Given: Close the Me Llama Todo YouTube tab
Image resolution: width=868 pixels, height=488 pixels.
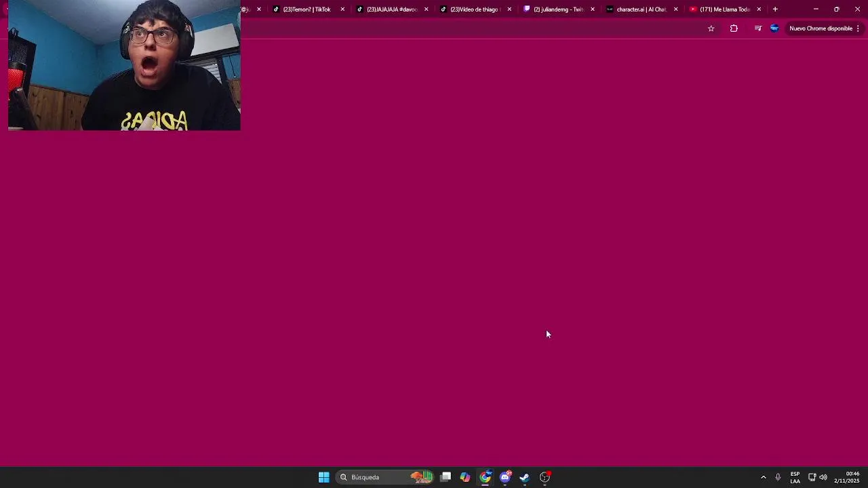Looking at the screenshot, I should coord(759,9).
